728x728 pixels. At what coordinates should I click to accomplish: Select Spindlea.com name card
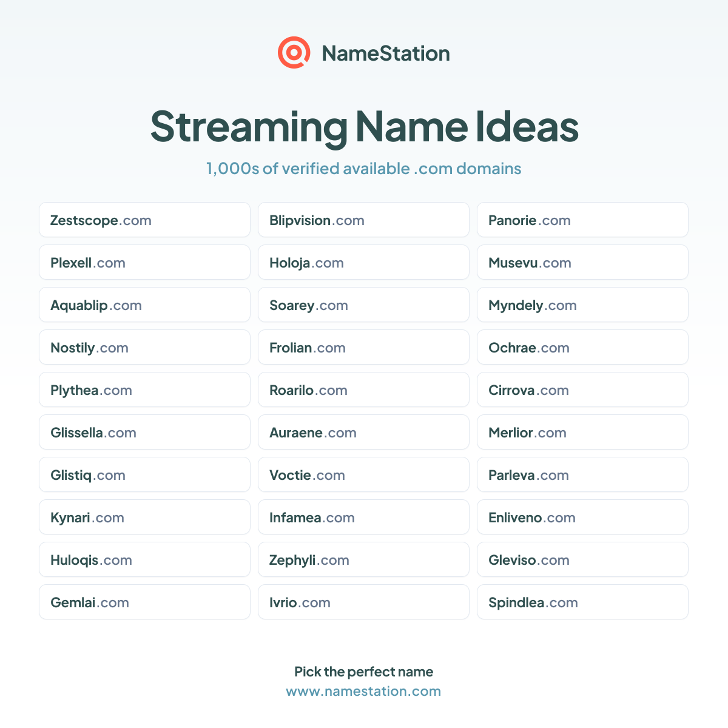582,602
